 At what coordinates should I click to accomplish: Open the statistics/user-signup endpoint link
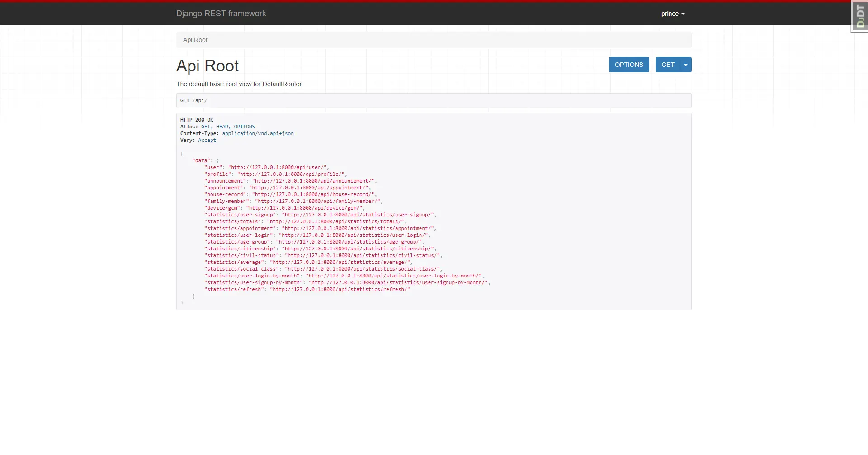(358, 215)
